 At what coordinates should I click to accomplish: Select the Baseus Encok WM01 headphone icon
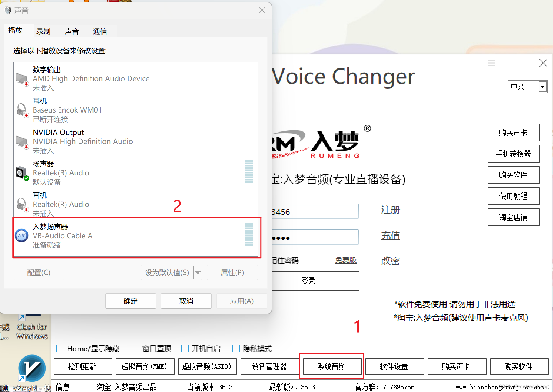coord(22,110)
